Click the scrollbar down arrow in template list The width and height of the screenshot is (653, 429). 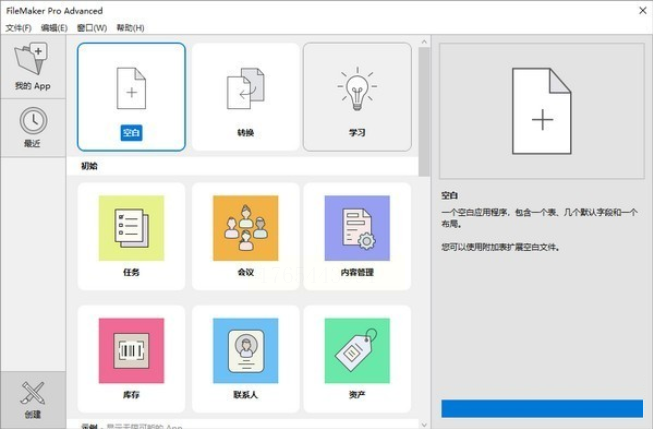coord(424,425)
